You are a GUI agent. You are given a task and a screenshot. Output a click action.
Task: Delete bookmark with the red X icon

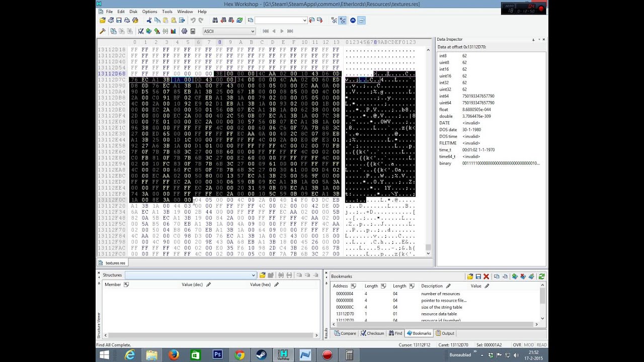click(x=486, y=277)
